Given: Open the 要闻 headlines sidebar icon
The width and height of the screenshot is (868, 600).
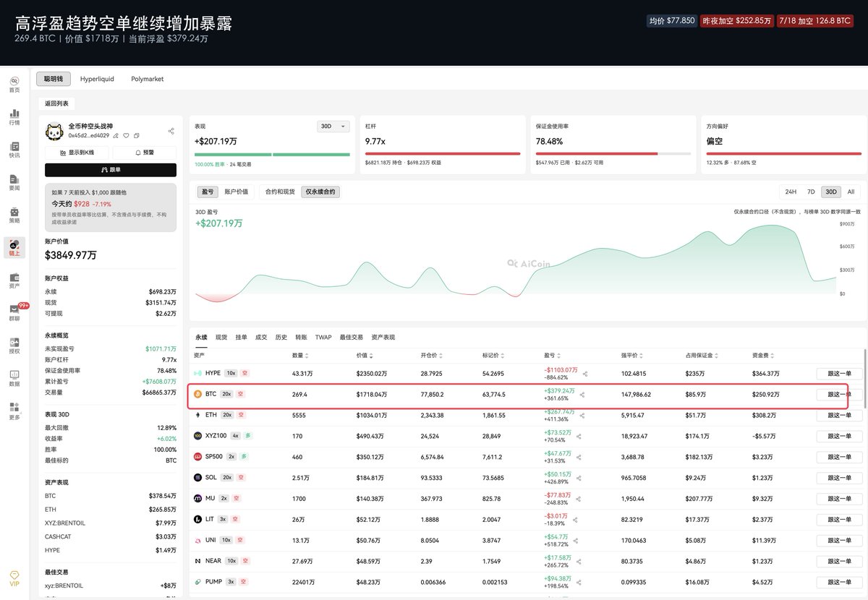Looking at the screenshot, I should pyautogui.click(x=14, y=182).
